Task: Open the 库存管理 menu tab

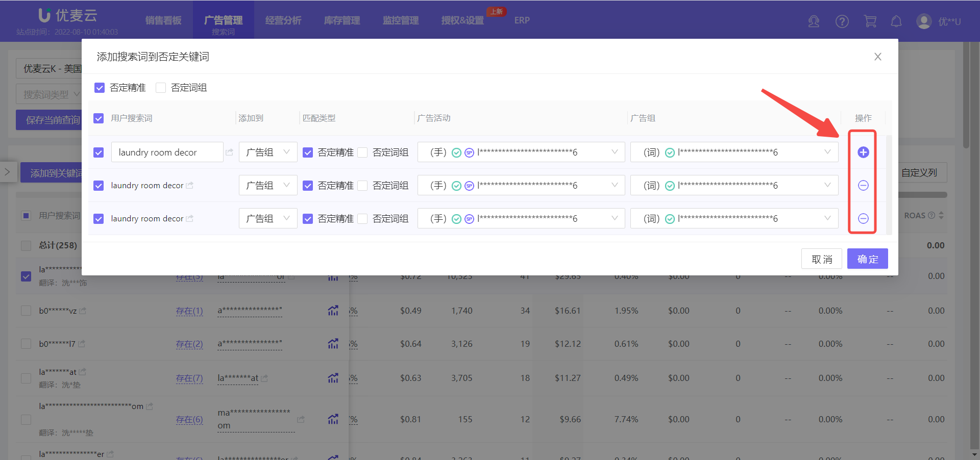Action: [x=342, y=20]
